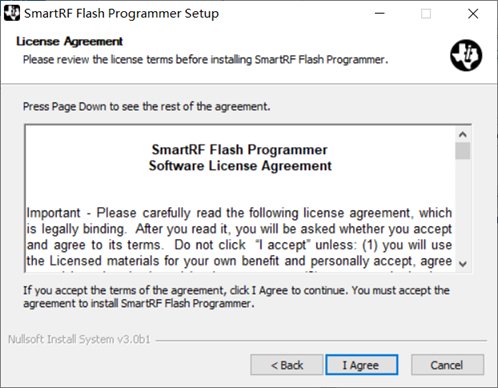Screen dimensions: 498x388
Task: Click the SmartRF Flash Programmer Setup title text
Action: pos(121,14)
